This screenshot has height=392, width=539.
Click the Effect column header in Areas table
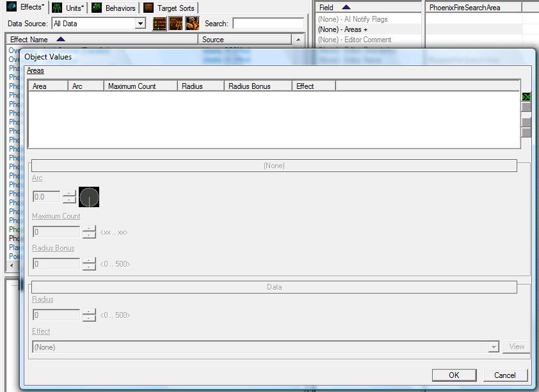pos(314,86)
